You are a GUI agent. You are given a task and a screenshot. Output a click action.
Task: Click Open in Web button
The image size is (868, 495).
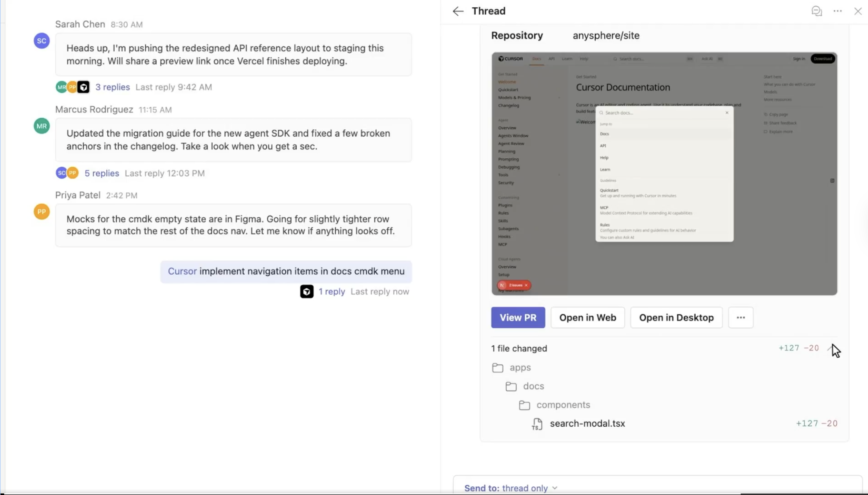click(588, 317)
